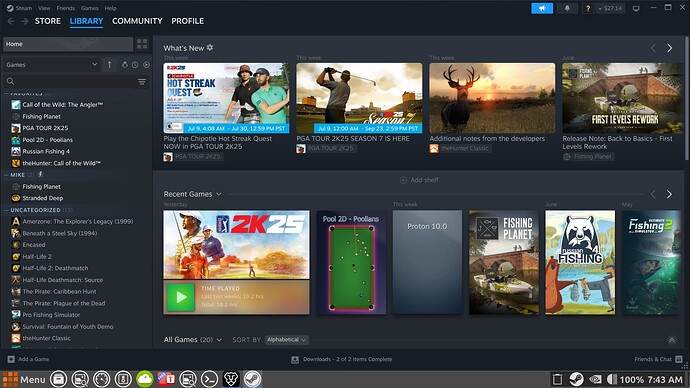Select Half-Life 2: Deathmatch in the list
Viewport: 690px width, 388px height.
click(x=55, y=268)
